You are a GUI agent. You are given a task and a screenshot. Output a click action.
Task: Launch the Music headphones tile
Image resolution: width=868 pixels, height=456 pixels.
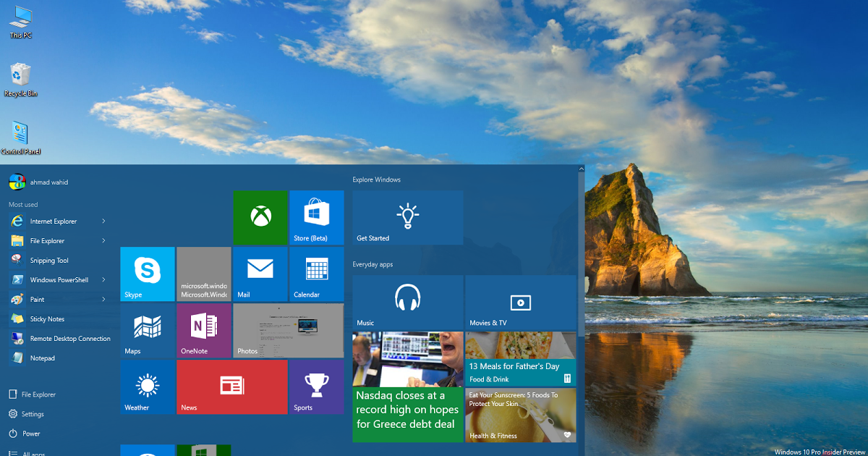click(408, 302)
